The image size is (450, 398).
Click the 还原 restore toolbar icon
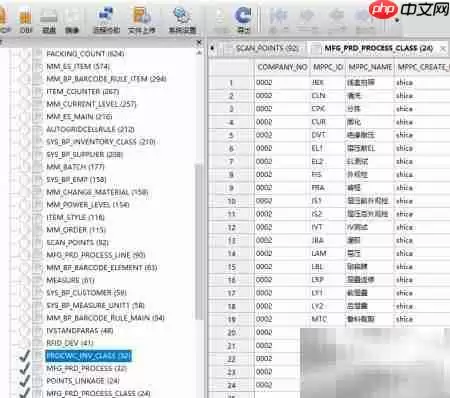pyautogui.click(x=49, y=20)
